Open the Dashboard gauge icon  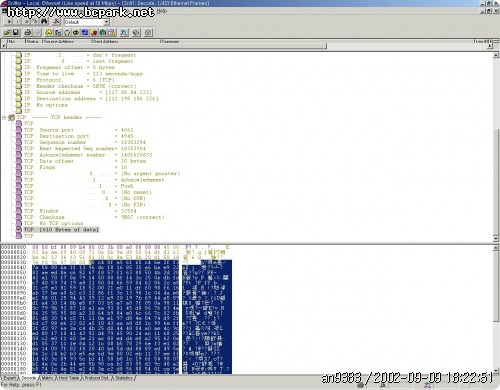point(49,32)
